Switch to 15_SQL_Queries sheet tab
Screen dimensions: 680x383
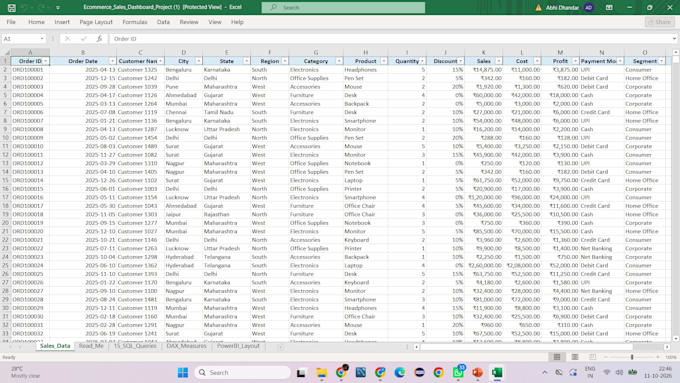pyautogui.click(x=135, y=346)
